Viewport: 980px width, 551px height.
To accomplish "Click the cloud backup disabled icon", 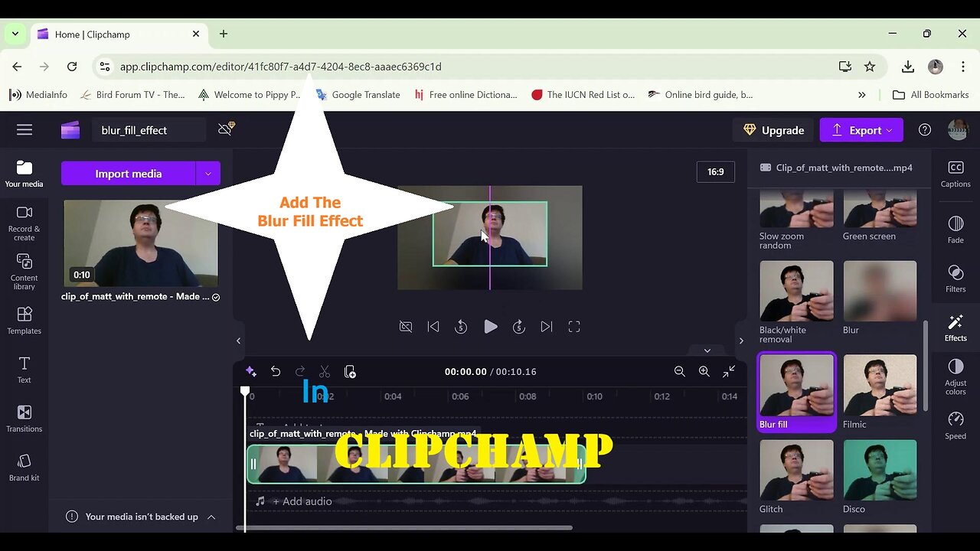I will (226, 129).
